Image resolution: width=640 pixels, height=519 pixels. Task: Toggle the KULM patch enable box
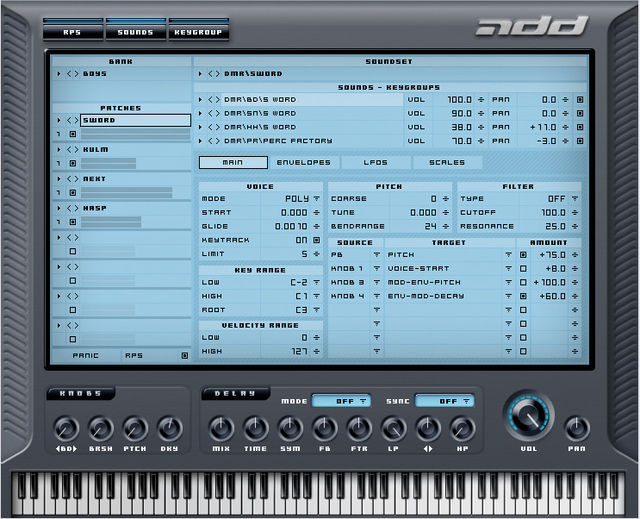point(73,163)
